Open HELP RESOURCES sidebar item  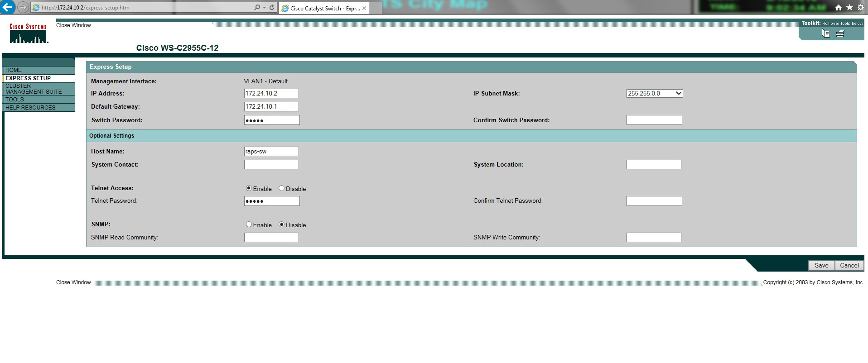click(x=39, y=108)
